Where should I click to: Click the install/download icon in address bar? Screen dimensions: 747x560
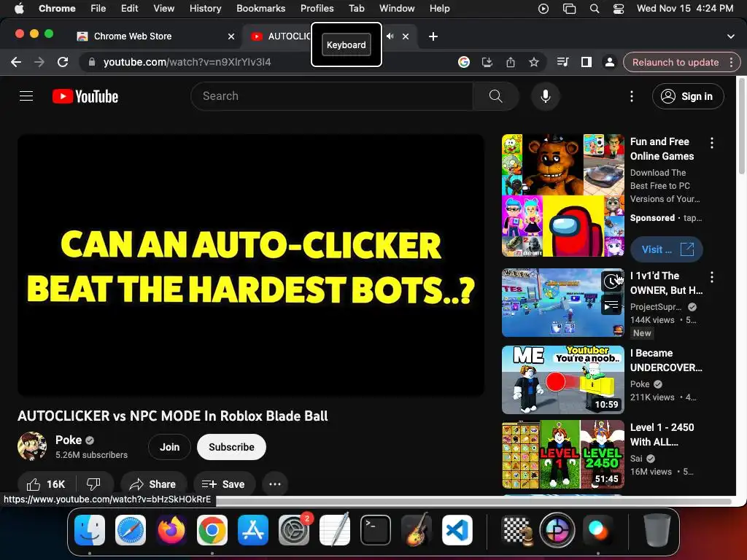pos(487,62)
